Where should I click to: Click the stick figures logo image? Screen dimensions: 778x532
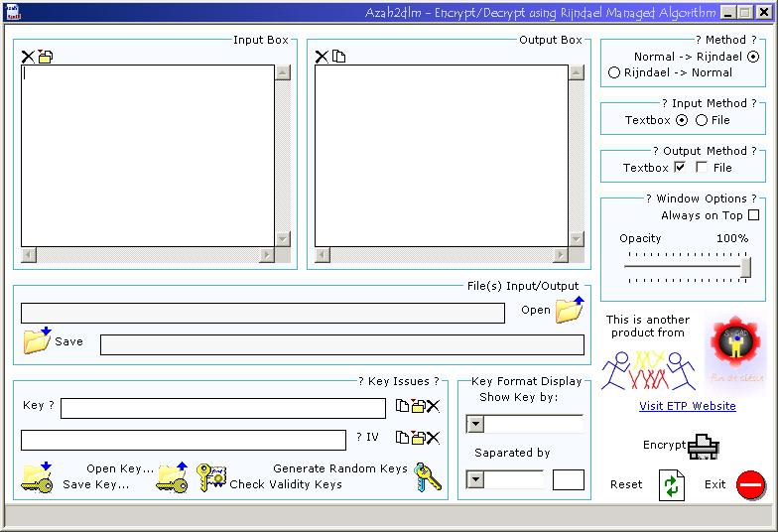tap(649, 369)
